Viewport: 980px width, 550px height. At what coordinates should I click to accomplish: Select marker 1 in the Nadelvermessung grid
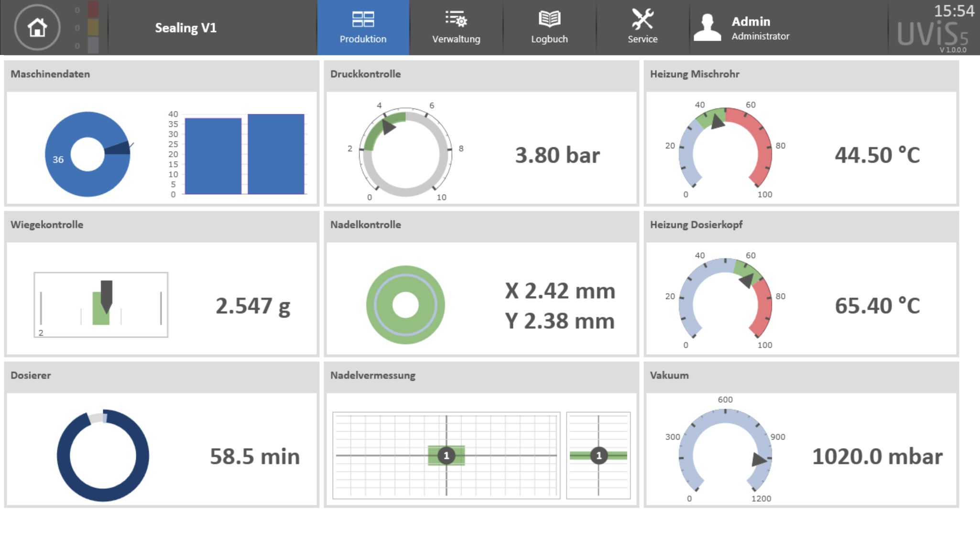click(x=446, y=455)
